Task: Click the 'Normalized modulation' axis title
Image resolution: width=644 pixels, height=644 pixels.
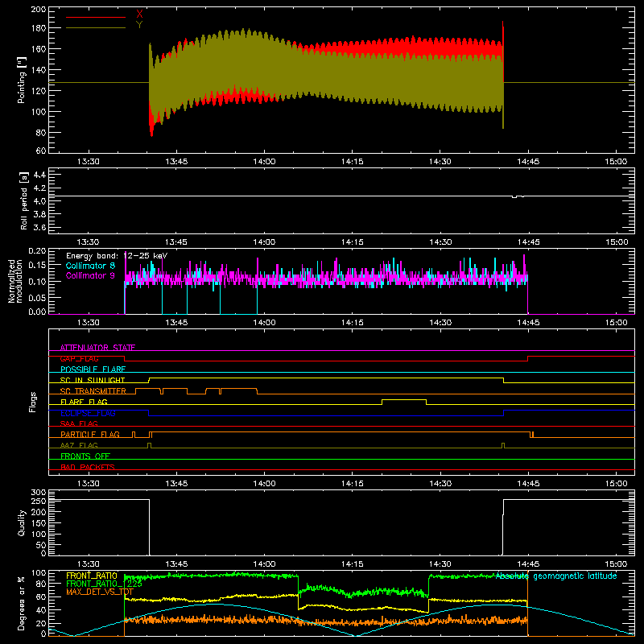Action: [x=15, y=281]
